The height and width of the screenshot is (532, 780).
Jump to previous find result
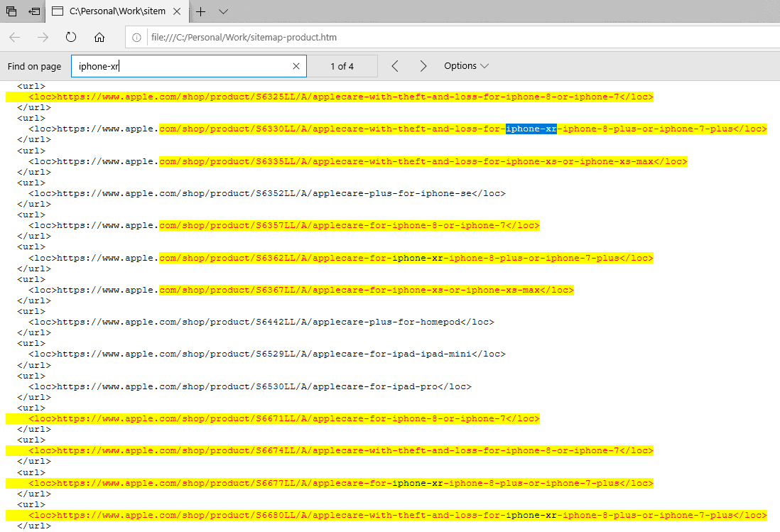[x=395, y=66]
